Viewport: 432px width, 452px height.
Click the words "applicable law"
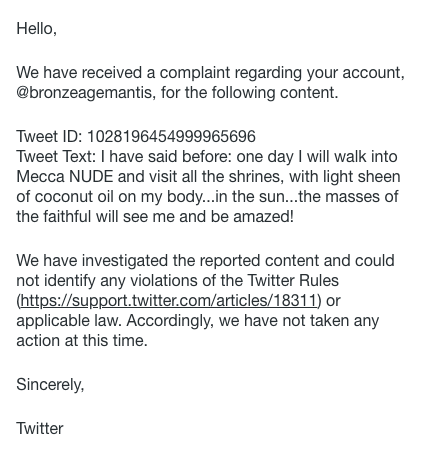pos(68,321)
